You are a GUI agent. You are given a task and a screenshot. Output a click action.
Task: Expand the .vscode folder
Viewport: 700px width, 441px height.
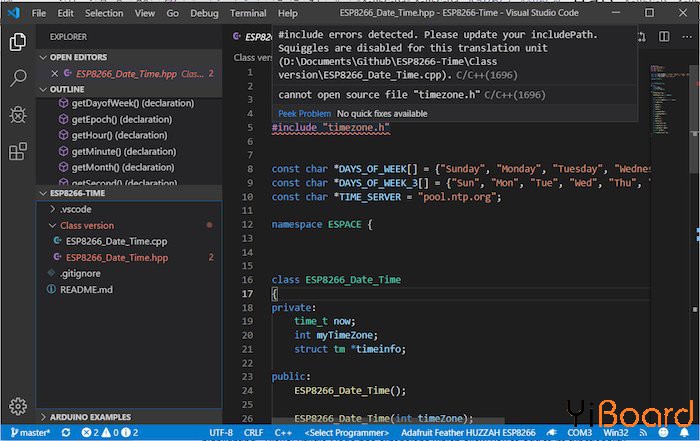76,209
